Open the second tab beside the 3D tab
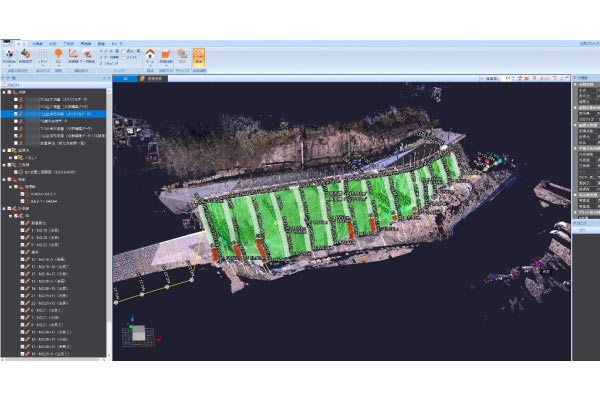Screen dimensions: 600x400 coord(156,77)
